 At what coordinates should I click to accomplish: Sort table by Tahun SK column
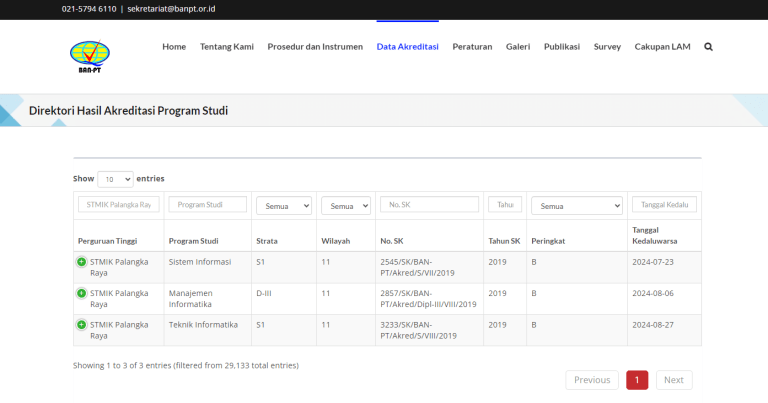(504, 241)
